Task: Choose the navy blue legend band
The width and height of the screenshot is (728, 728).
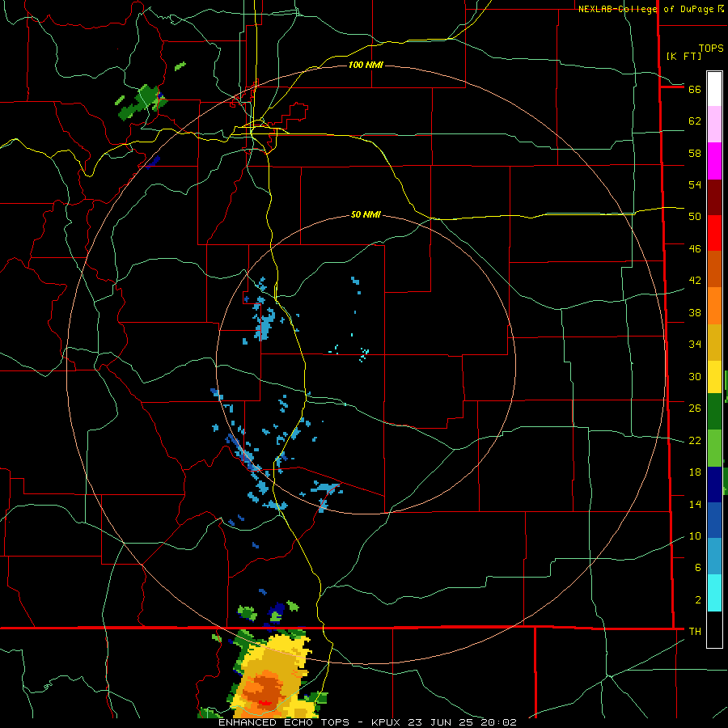Action: click(714, 485)
